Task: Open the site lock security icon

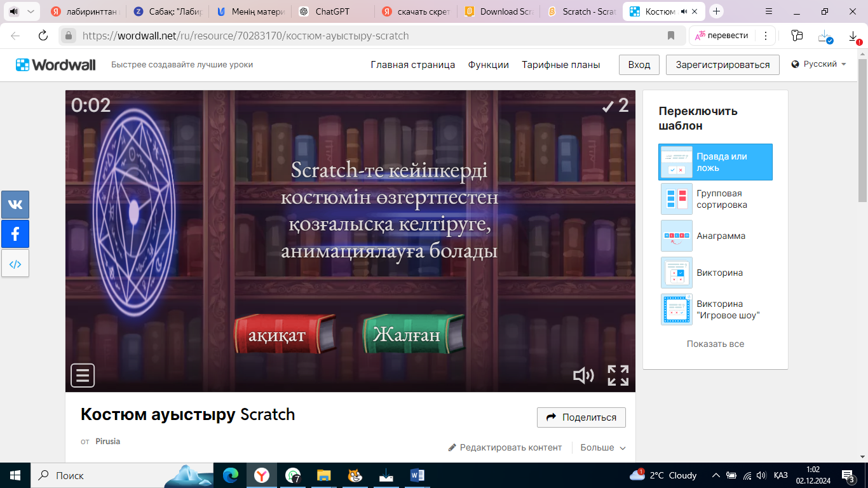Action: click(68, 36)
